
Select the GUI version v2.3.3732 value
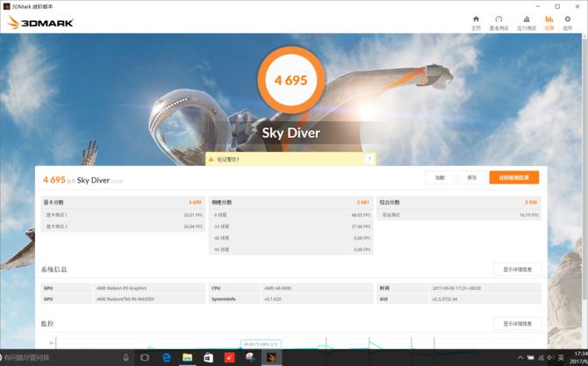[x=445, y=299]
